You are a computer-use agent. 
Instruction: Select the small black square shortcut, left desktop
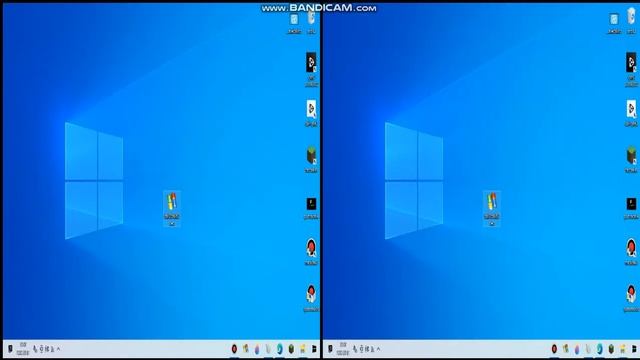pyautogui.click(x=311, y=204)
